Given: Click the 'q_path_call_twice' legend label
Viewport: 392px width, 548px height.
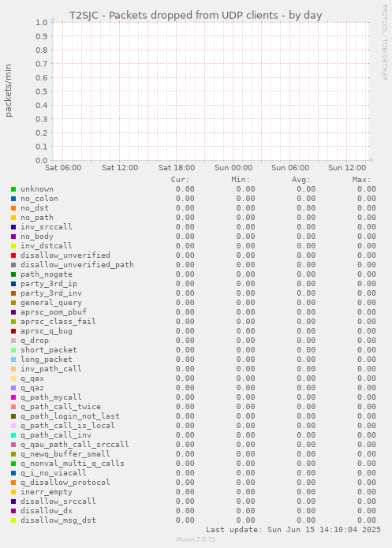Looking at the screenshot, I should coord(61,407).
